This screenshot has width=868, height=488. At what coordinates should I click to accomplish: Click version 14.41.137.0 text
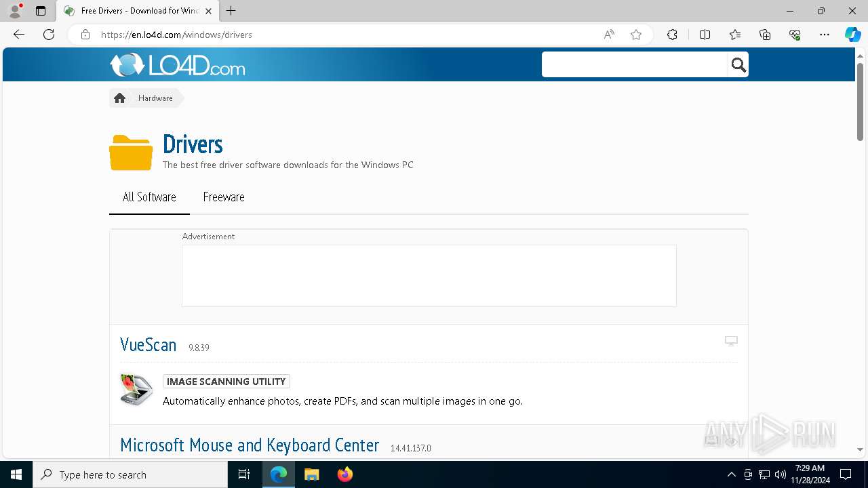411,448
